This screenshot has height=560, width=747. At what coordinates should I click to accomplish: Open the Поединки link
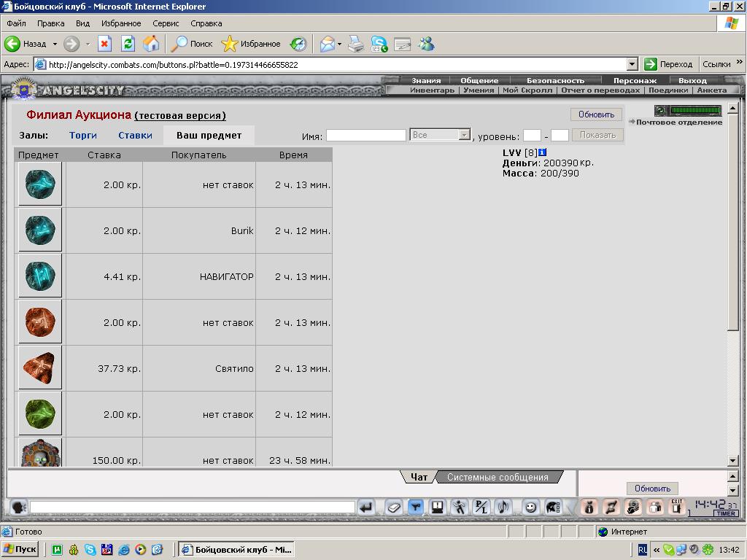pyautogui.click(x=668, y=90)
